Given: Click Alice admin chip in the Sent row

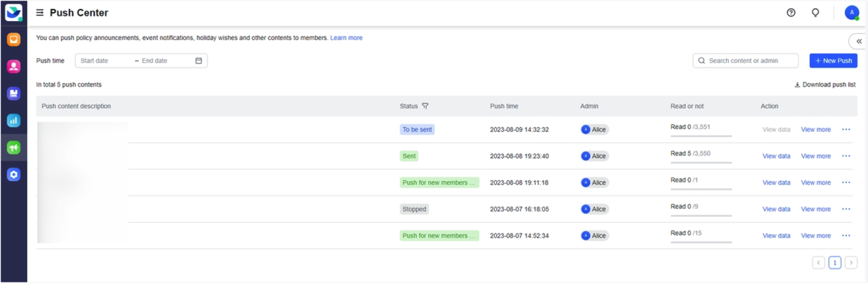Looking at the screenshot, I should pos(595,156).
